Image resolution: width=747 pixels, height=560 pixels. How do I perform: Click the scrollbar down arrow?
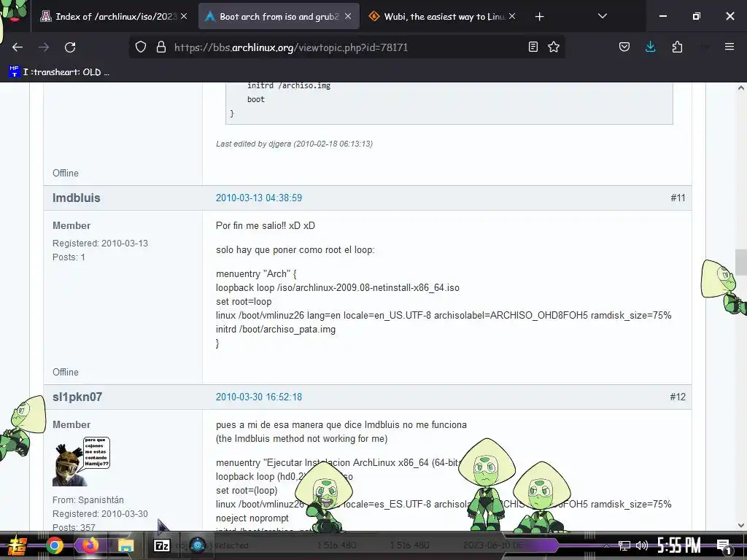click(x=741, y=525)
